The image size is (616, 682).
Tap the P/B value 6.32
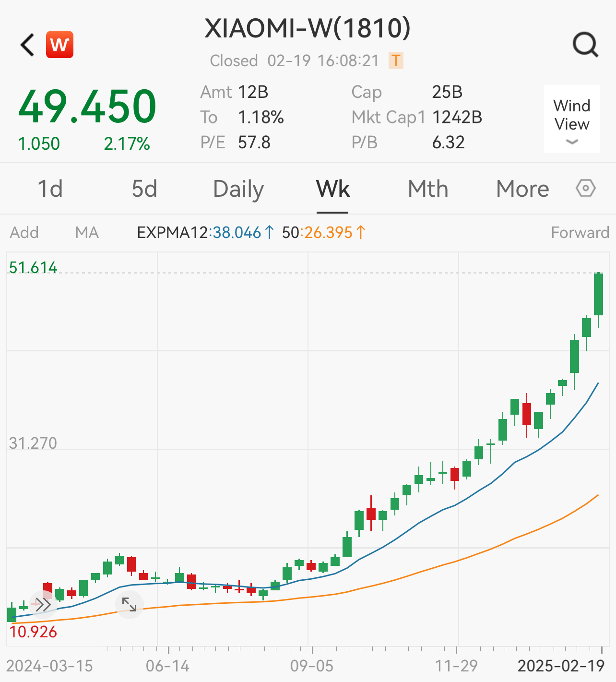pyautogui.click(x=449, y=142)
